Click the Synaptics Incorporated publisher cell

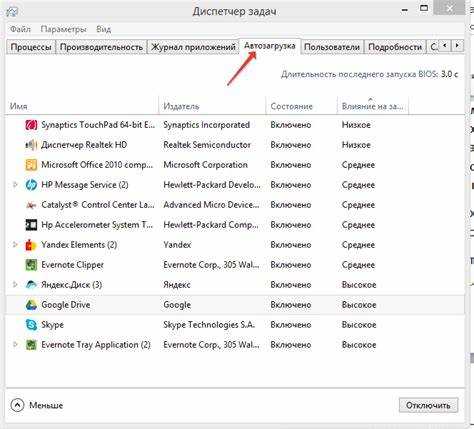click(206, 125)
